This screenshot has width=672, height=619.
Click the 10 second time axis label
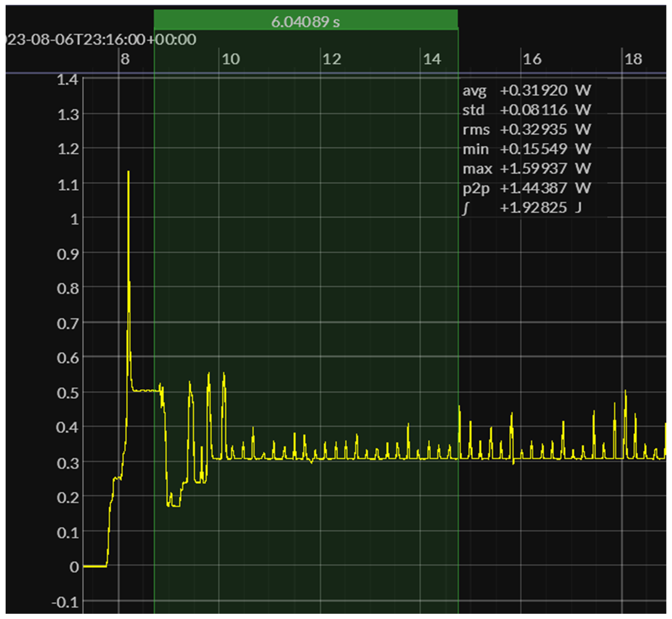point(230,59)
